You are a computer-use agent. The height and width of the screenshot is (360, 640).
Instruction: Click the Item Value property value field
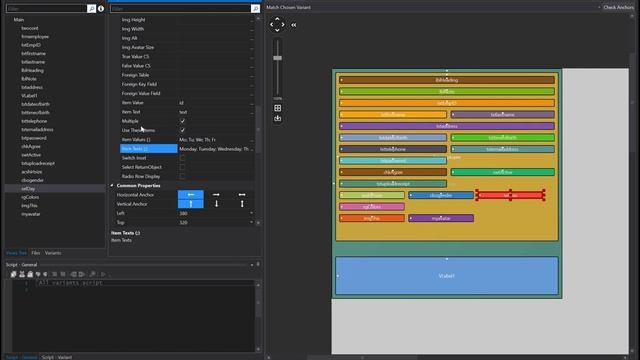pyautogui.click(x=214, y=103)
